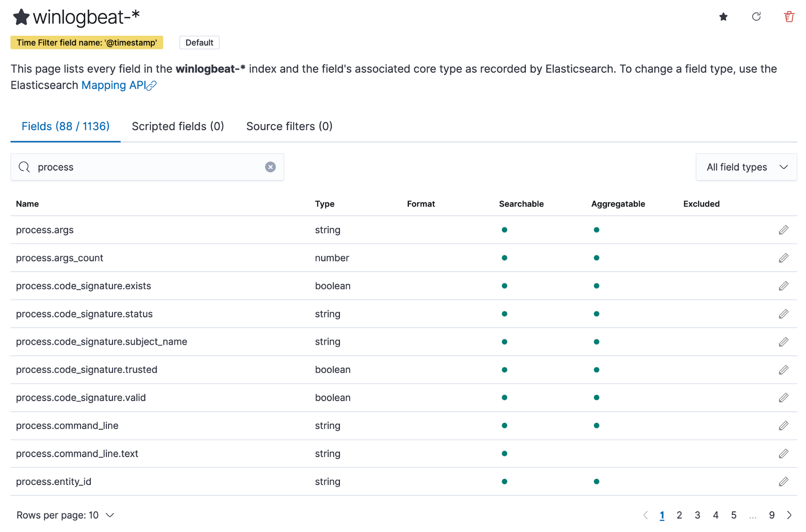Click the search magnifier icon
This screenshot has height=532, width=806.
coord(24,167)
